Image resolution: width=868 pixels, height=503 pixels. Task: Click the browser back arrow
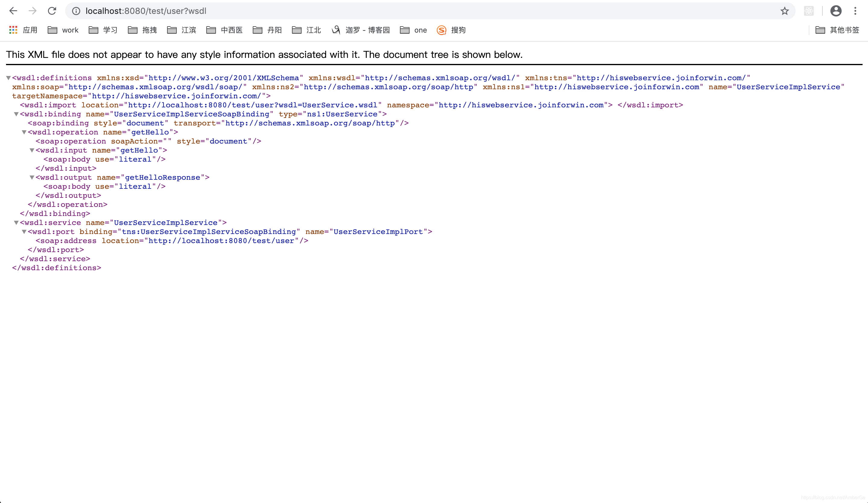click(13, 11)
